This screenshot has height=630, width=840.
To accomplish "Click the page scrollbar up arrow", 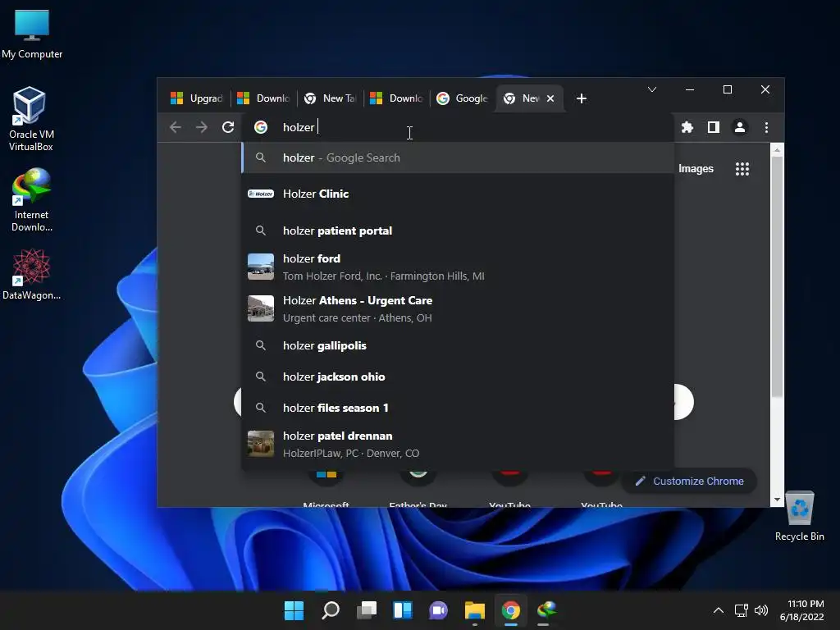I will coord(777,151).
